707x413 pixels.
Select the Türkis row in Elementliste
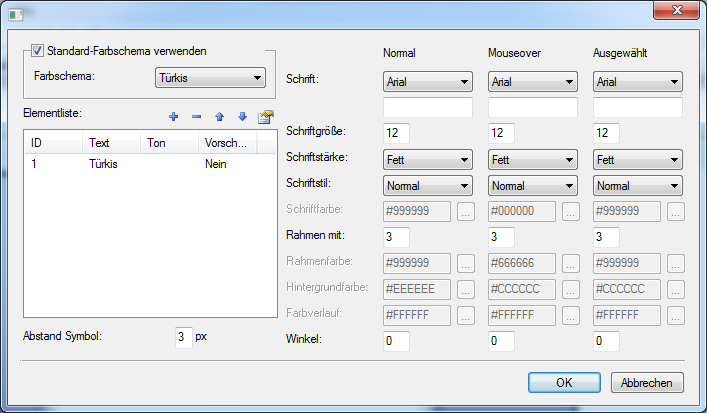pyautogui.click(x=150, y=164)
